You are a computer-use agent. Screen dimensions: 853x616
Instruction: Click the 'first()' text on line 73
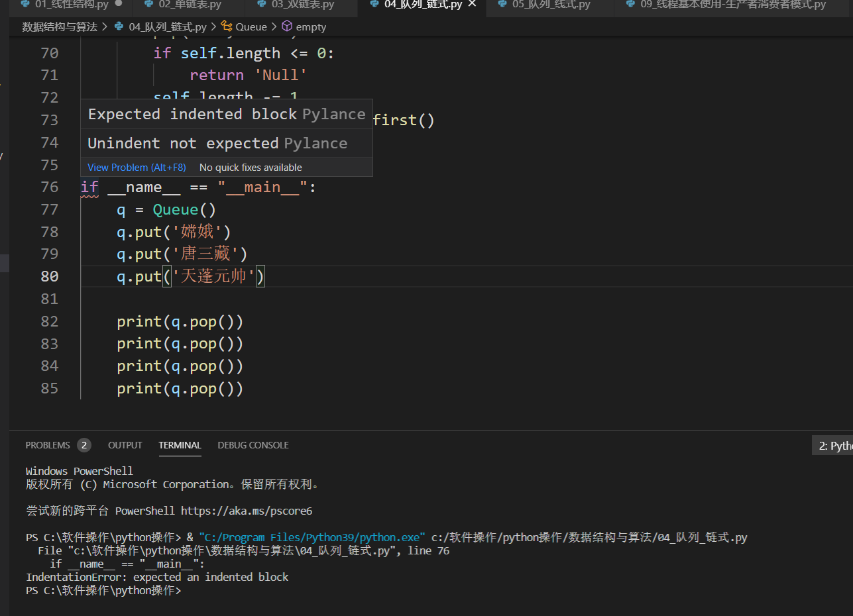pos(404,121)
